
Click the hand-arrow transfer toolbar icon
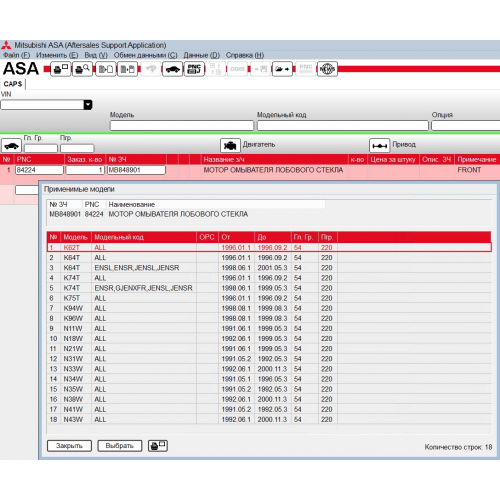pyautogui.click(x=282, y=69)
